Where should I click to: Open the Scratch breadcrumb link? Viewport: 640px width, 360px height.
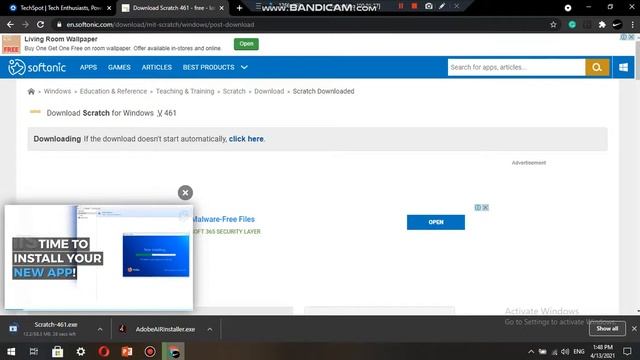pos(234,91)
